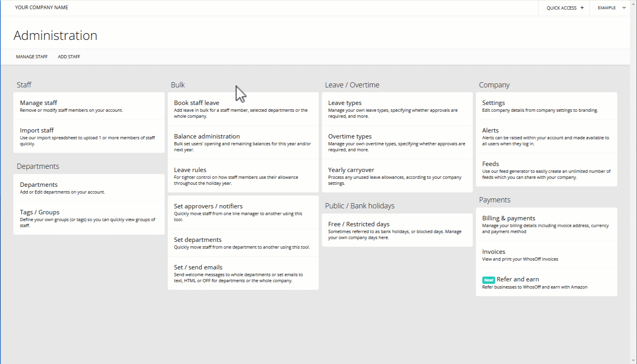Screen dimensions: 637x364
Task: Open Tags / Groups option
Action: pos(89,218)
